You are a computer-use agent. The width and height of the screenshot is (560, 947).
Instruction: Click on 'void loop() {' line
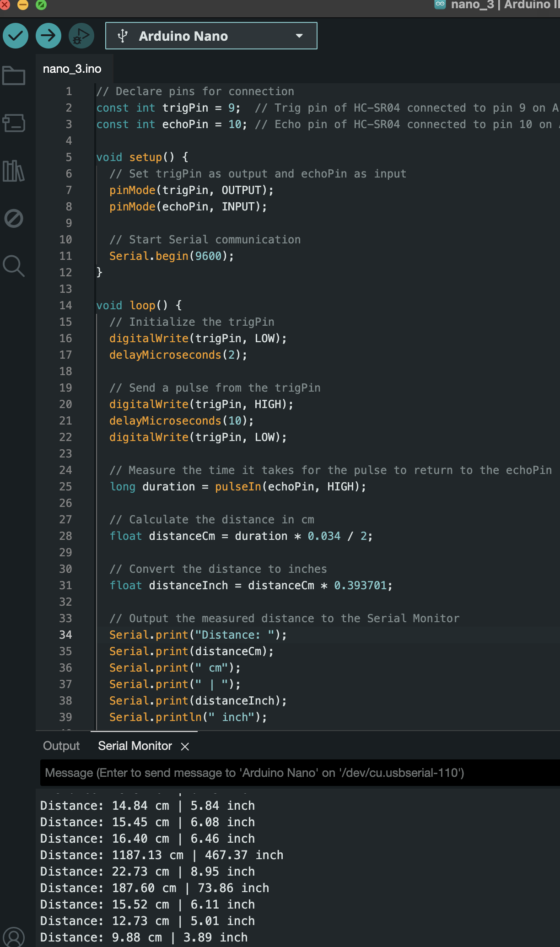[x=139, y=306]
